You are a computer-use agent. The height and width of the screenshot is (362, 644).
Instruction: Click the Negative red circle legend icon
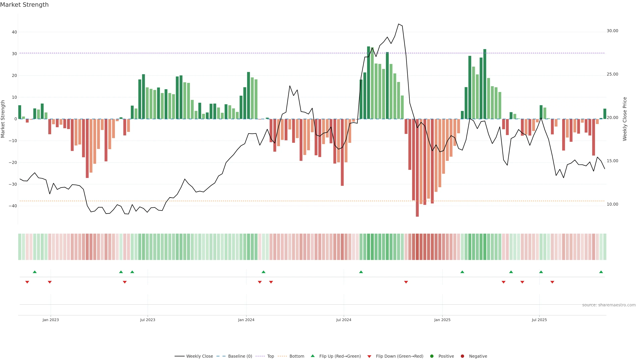pyautogui.click(x=462, y=356)
